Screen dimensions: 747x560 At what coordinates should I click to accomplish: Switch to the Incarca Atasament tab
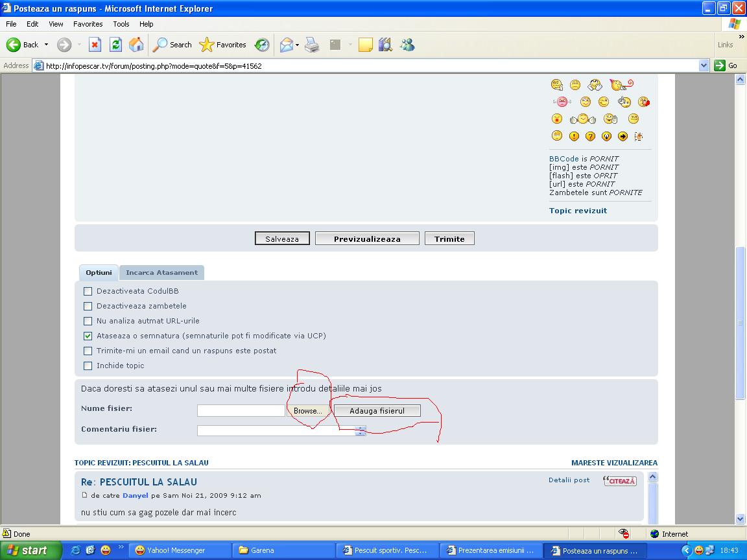coord(161,272)
